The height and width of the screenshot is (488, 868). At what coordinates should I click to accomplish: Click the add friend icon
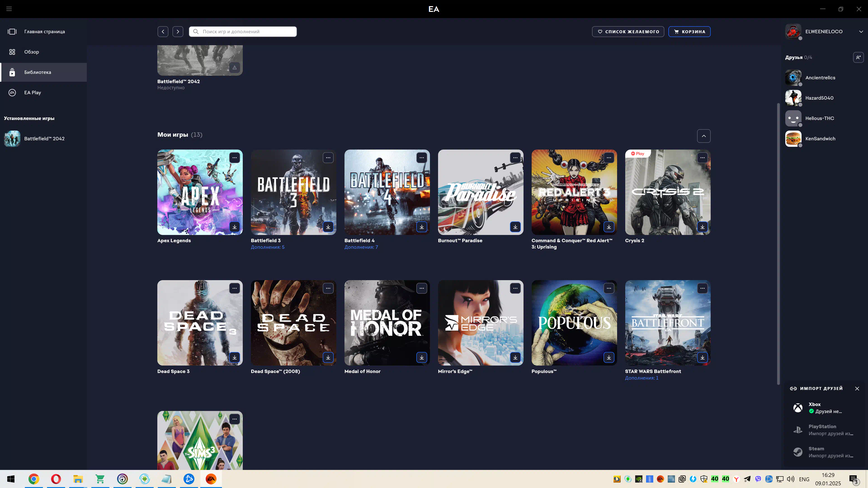[x=858, y=57]
